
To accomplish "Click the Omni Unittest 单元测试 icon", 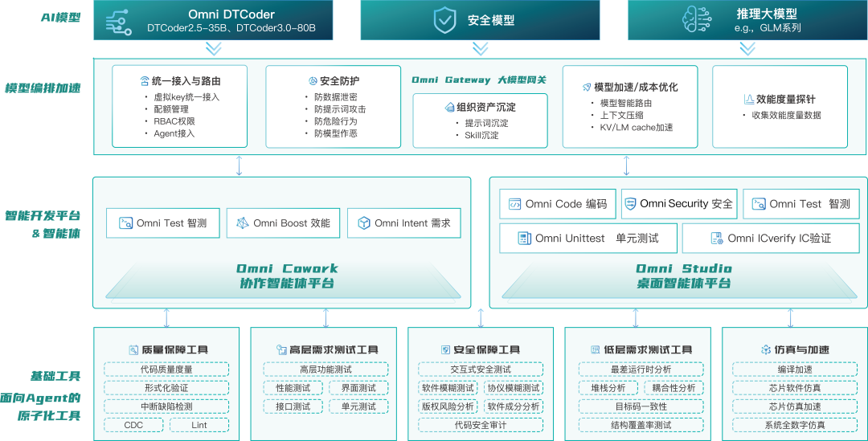I will pos(524,239).
